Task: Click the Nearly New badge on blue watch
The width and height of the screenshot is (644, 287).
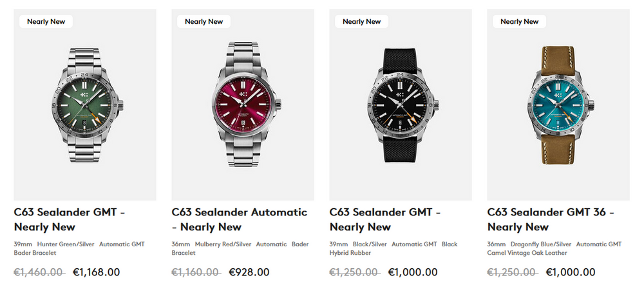Action: (519, 21)
